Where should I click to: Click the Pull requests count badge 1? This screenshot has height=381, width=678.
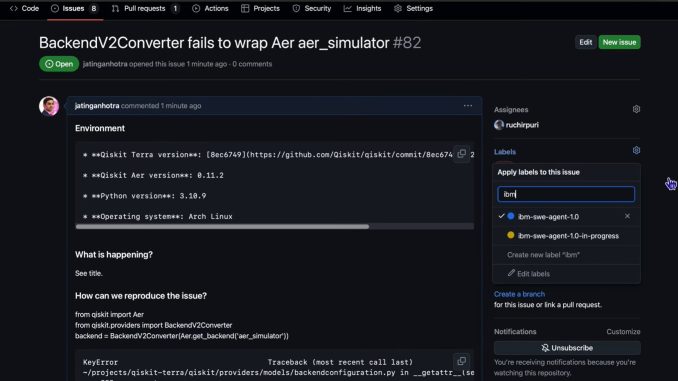(175, 8)
